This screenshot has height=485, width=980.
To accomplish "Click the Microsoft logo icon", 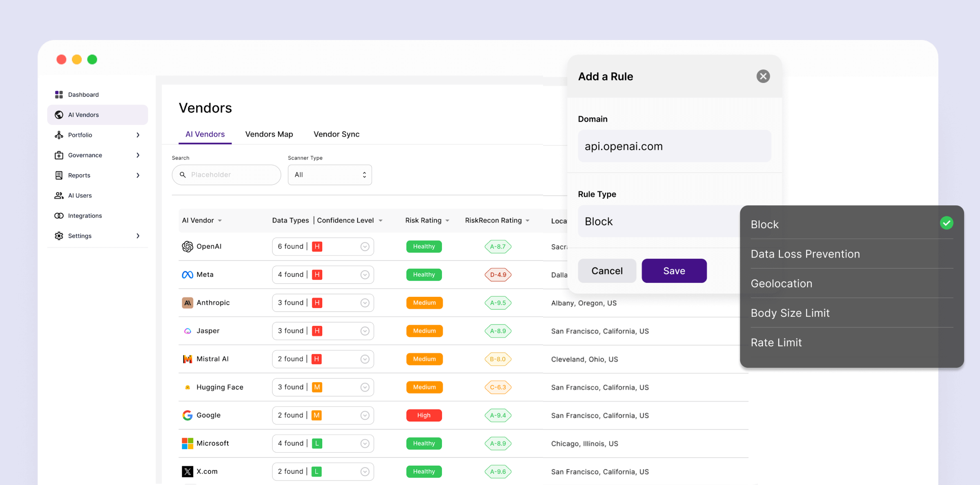I will [x=187, y=443].
